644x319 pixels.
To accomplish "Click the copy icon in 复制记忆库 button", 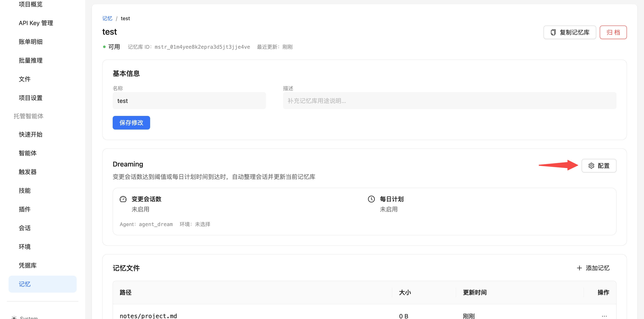I will pyautogui.click(x=553, y=33).
